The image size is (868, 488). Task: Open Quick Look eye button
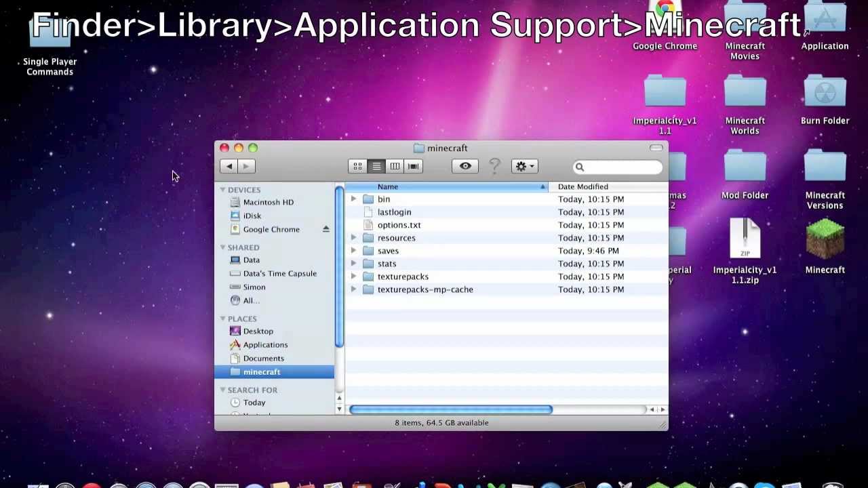click(x=465, y=166)
